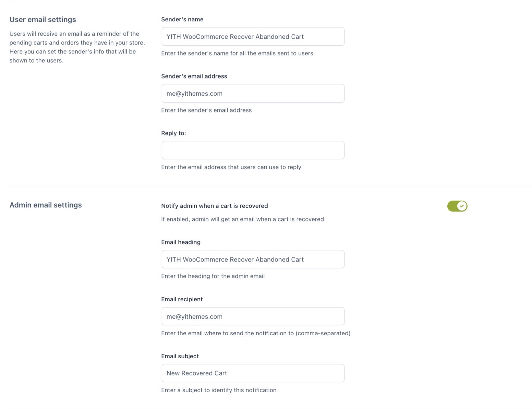Disable the Notify admin when cart recovered toggle
The image size is (532, 409).
click(457, 206)
